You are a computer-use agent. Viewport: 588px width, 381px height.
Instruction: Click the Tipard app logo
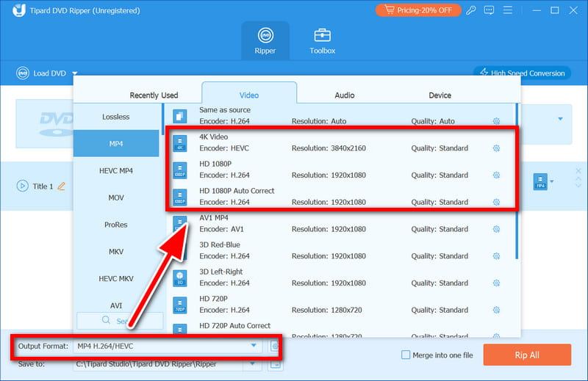(19, 10)
